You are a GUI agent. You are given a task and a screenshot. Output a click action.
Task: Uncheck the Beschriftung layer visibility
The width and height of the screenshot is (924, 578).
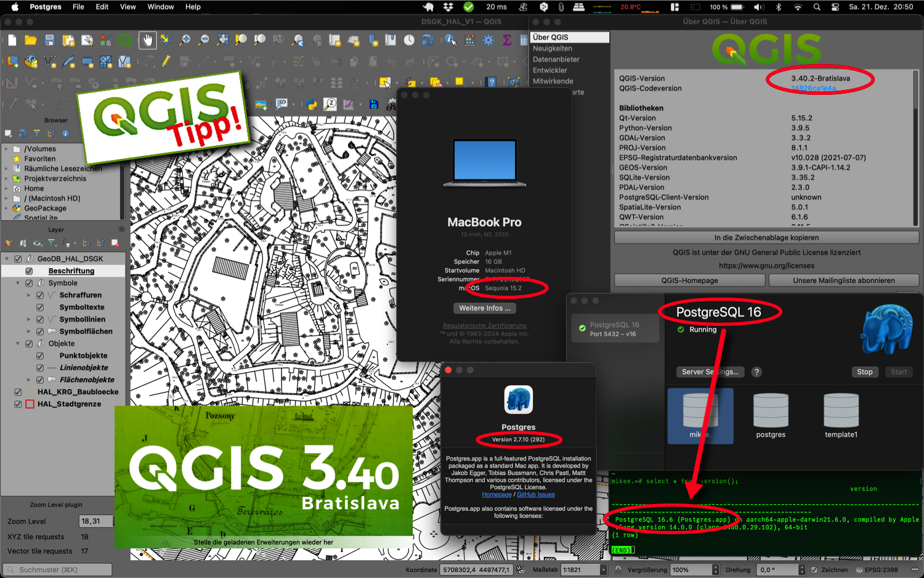29,271
